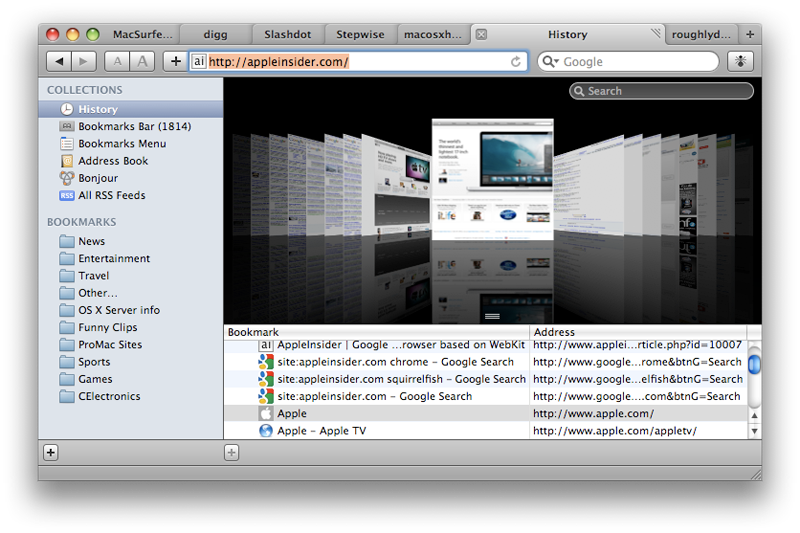Select the Apple history row
Viewport: 800px width, 533px height.
(486, 414)
